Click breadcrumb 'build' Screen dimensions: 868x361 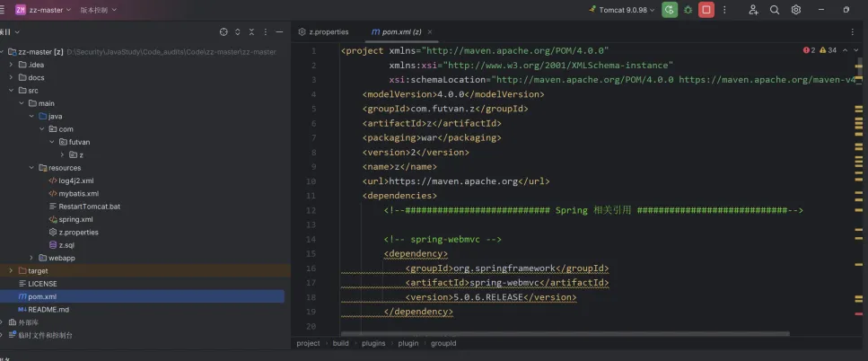pos(340,343)
